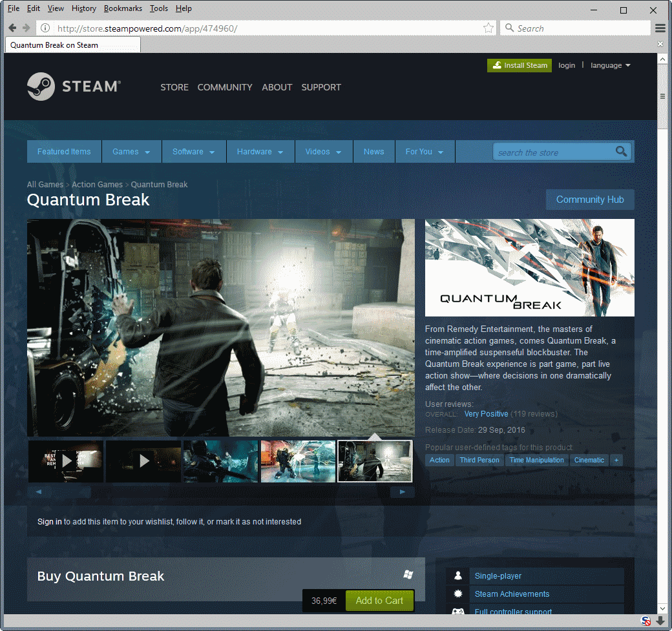Close the Quantum Break tab bar

pyautogui.click(x=660, y=44)
